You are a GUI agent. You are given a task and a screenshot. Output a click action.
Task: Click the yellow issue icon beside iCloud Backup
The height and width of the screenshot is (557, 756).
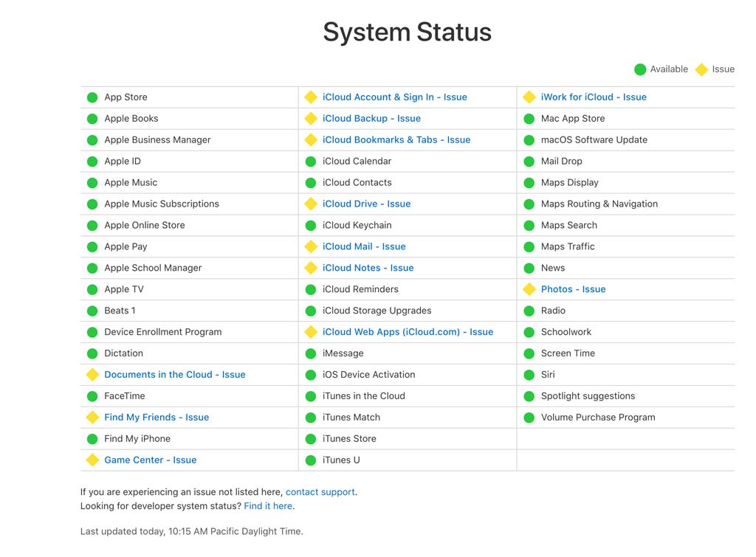pos(311,119)
